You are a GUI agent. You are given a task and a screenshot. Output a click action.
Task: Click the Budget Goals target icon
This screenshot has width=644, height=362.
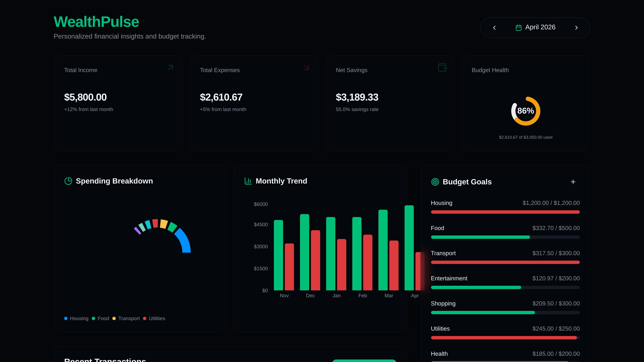(x=435, y=182)
